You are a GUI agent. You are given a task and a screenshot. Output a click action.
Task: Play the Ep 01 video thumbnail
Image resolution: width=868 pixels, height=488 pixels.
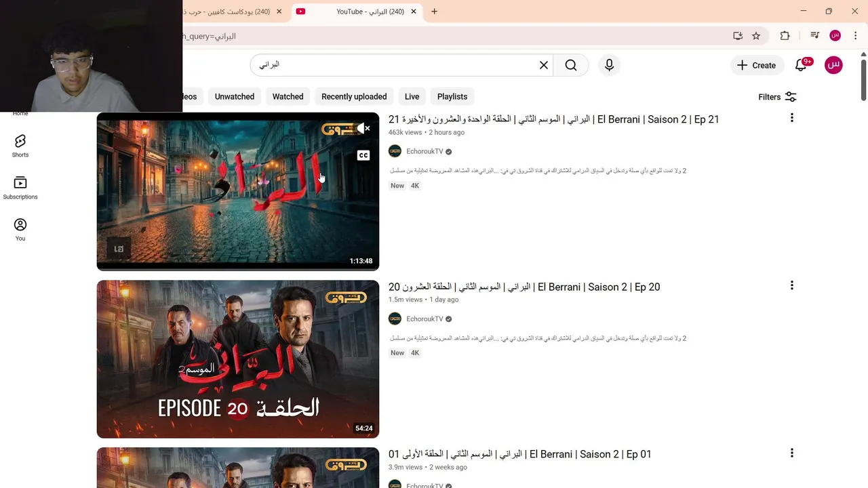pos(238,468)
